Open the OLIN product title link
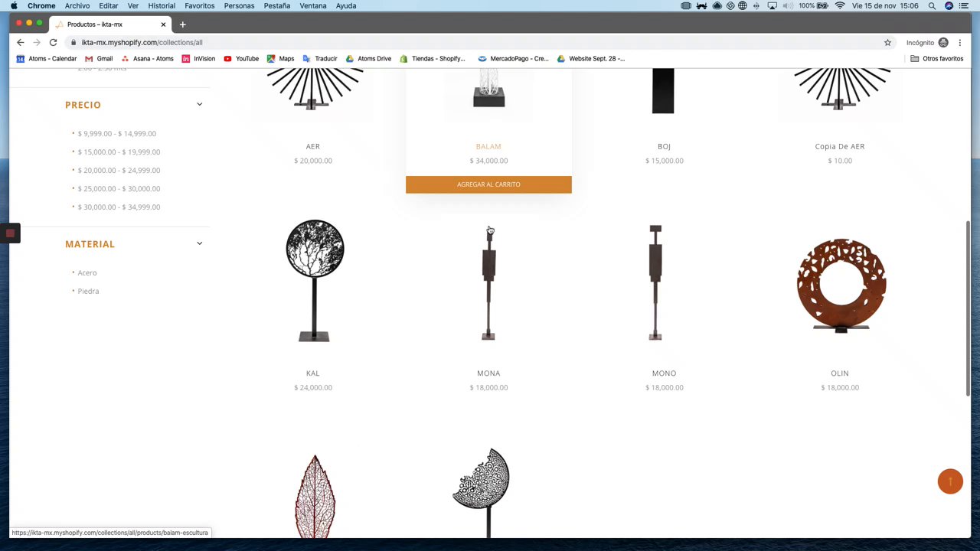 pyautogui.click(x=840, y=373)
